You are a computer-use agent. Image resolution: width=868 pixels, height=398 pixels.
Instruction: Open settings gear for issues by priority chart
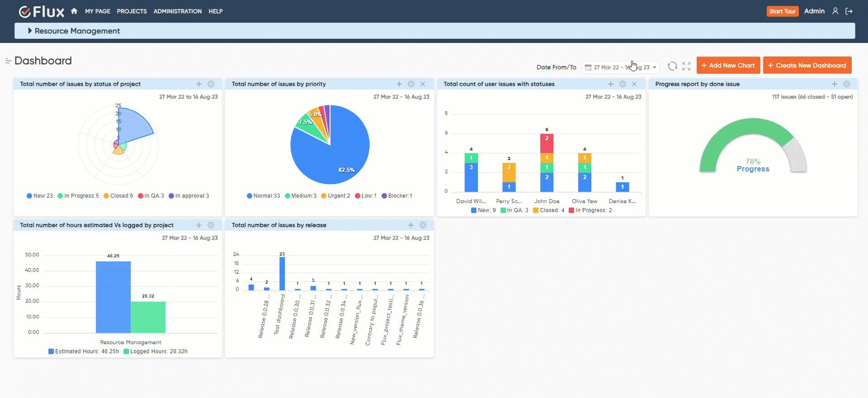(x=411, y=84)
